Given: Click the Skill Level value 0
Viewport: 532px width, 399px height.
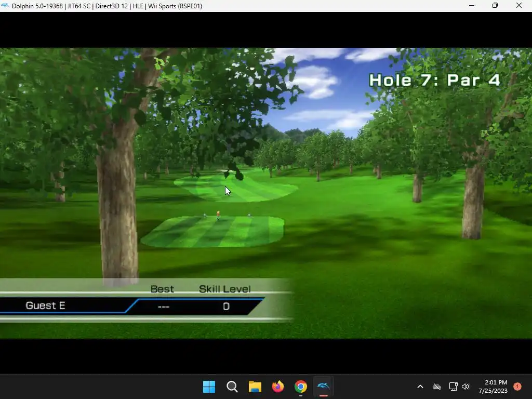Looking at the screenshot, I should [227, 307].
